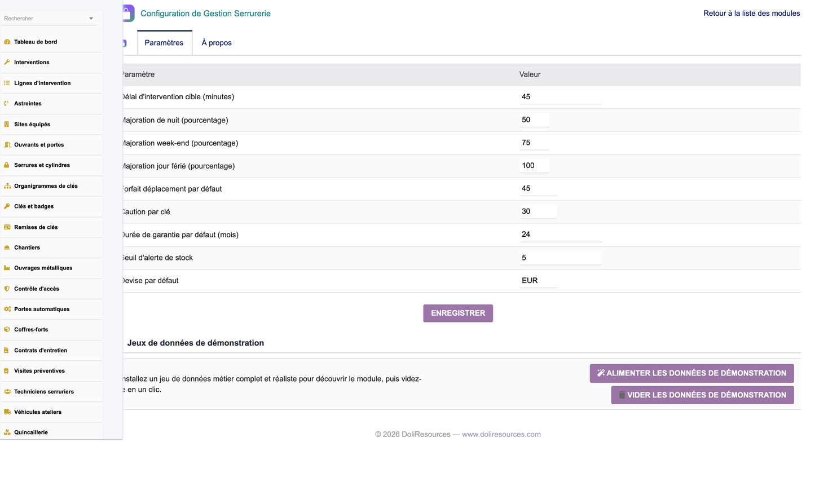Viewport: 815px width, 504px height.
Task: Click the Interventions wrench icon
Action: click(7, 62)
